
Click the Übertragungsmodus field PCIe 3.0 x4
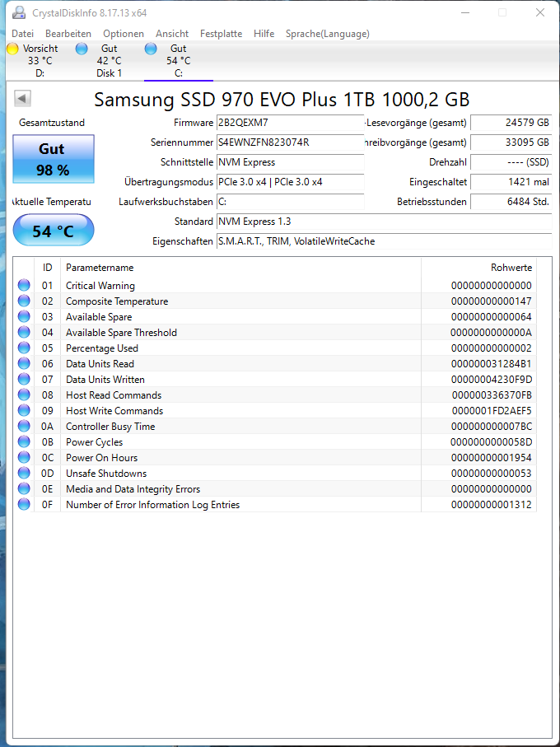[x=291, y=181]
